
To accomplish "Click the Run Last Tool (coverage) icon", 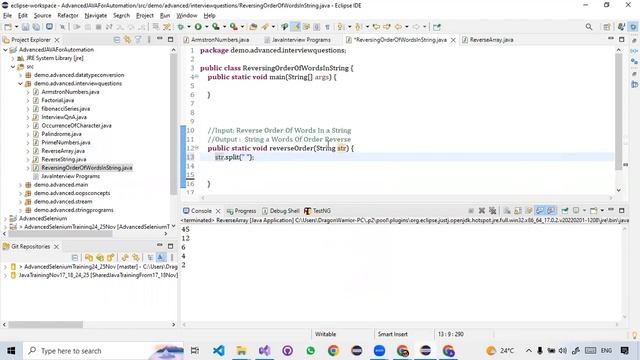I will click(216, 27).
